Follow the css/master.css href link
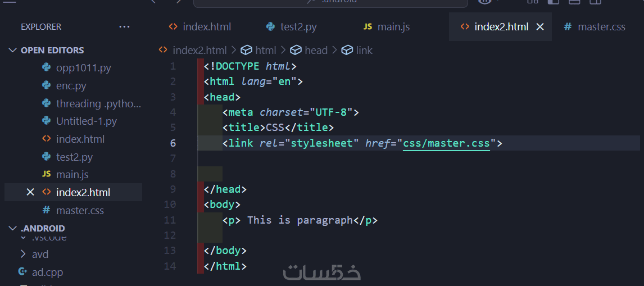 point(446,143)
